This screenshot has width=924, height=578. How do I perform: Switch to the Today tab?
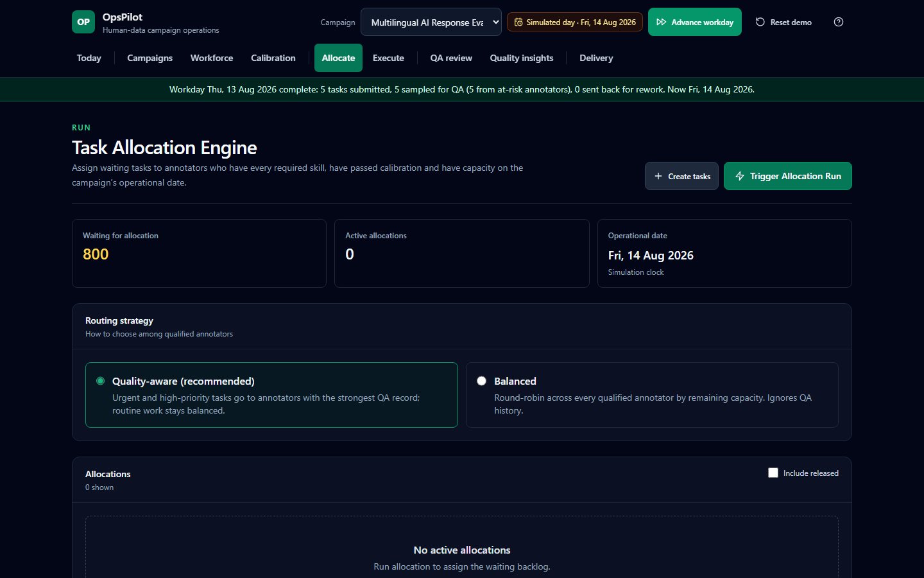tap(89, 58)
